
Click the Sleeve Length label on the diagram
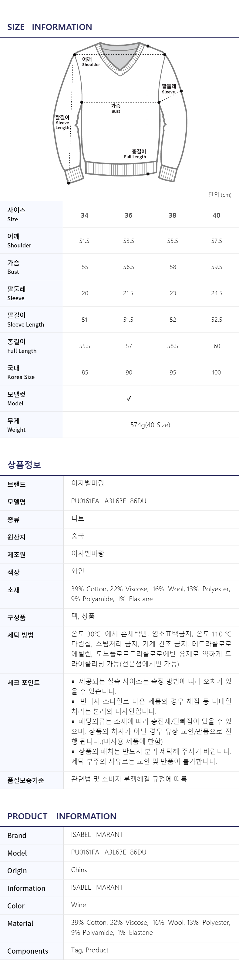[62, 122]
